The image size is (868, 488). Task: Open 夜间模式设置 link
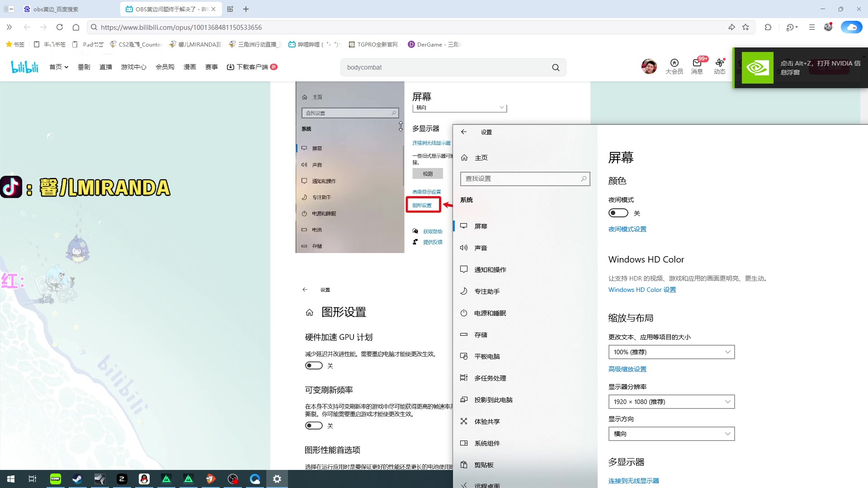coord(627,229)
